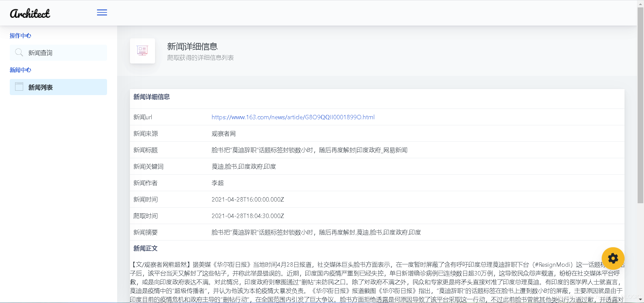Open the 163.com news article URL link
Image resolution: width=644 pixels, height=303 pixels.
pos(293,117)
